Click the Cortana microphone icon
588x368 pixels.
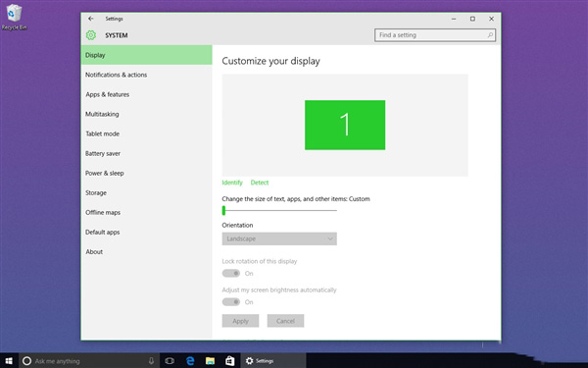(151, 361)
